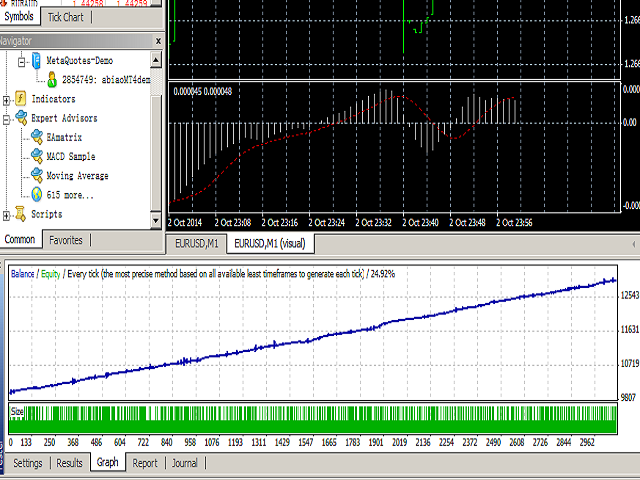Click the 2 Oct 23:56 time label
640x480 pixels.
[514, 222]
